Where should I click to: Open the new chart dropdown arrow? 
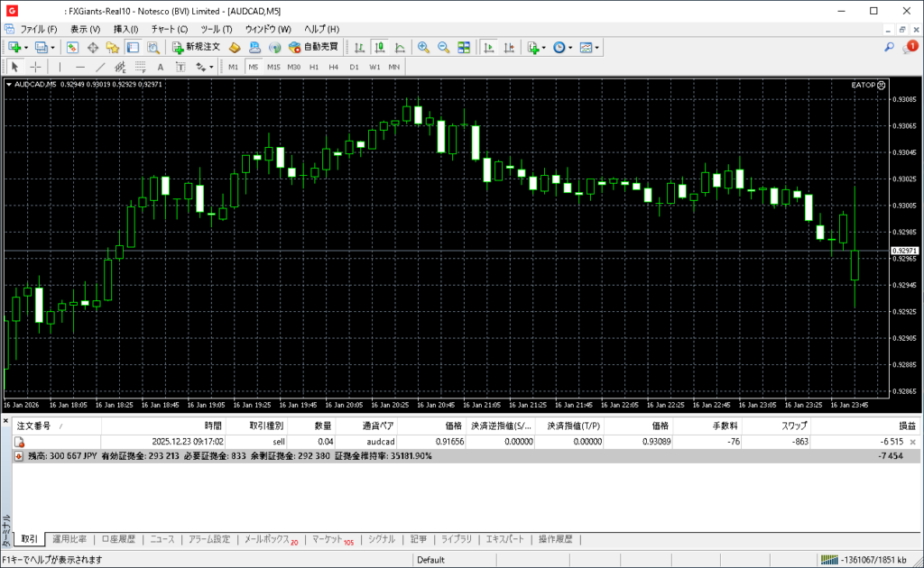[27, 47]
